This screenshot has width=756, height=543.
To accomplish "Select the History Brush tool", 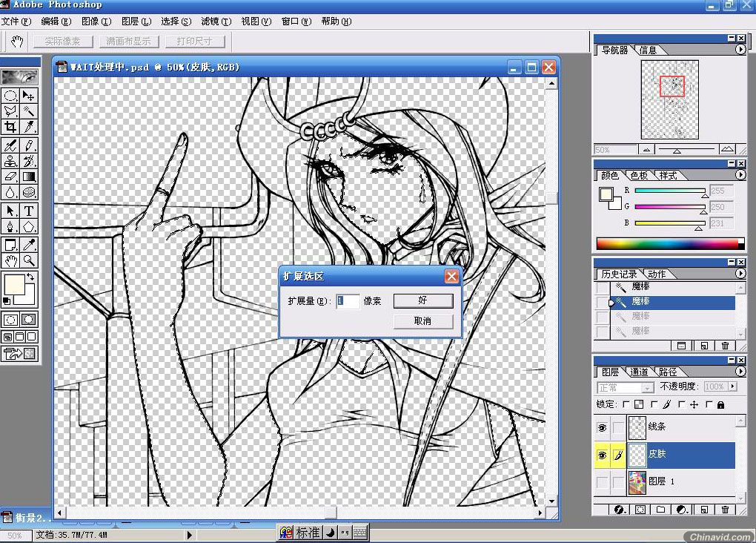I will click(x=29, y=161).
